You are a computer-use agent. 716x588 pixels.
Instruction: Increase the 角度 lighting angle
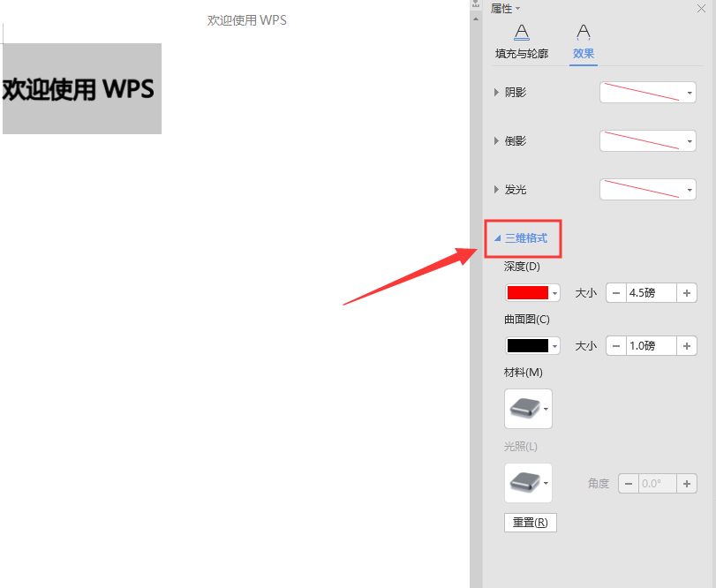click(x=686, y=484)
